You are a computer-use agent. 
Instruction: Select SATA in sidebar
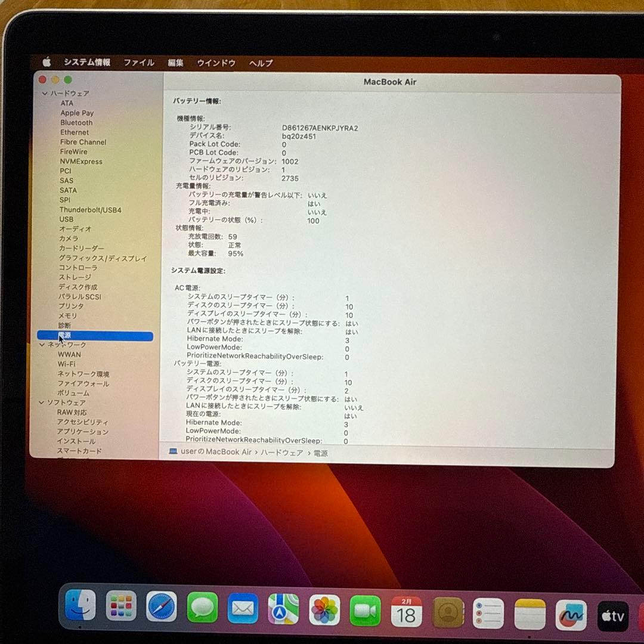[68, 190]
